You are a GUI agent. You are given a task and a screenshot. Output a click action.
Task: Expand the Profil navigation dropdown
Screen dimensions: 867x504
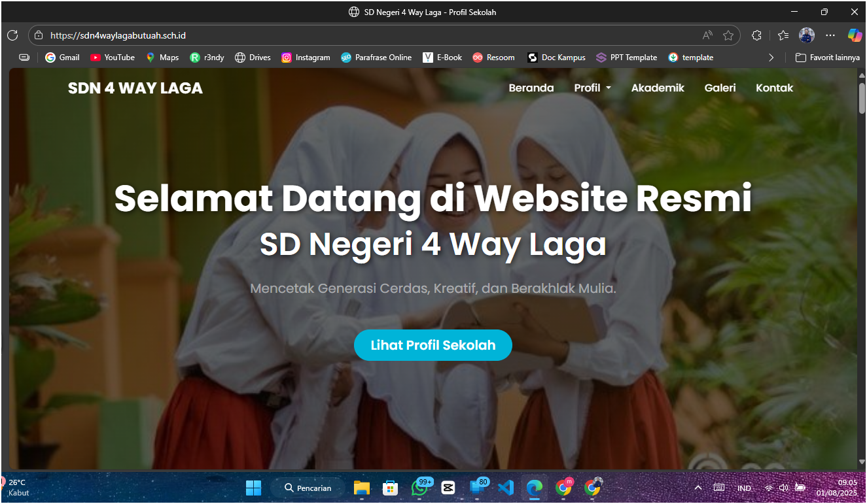592,88
